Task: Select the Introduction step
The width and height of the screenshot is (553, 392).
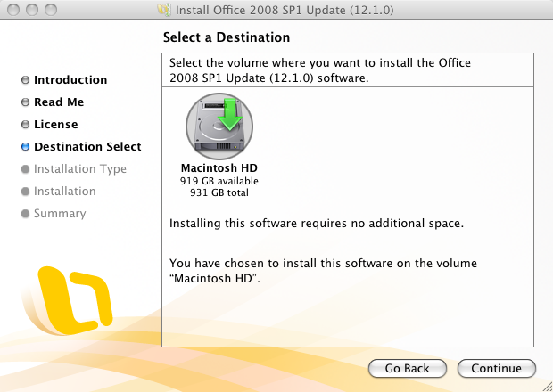Action: pyautogui.click(x=64, y=80)
